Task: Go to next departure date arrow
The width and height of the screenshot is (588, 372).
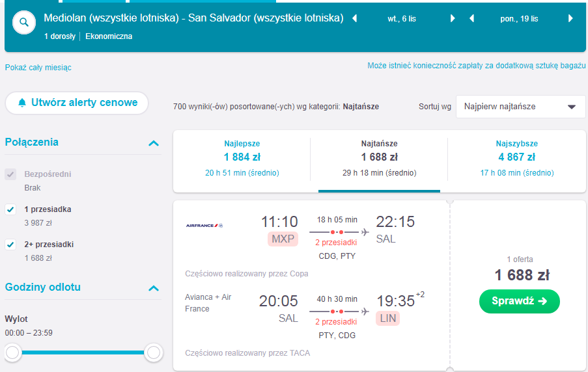Action: [453, 18]
